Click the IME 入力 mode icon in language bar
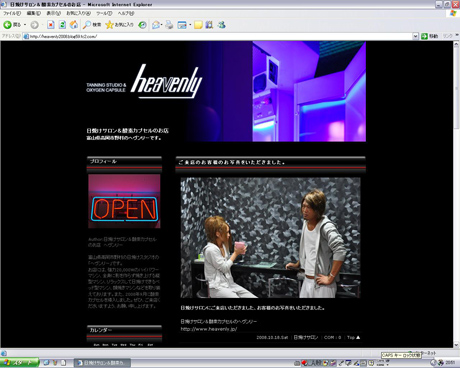Image resolution: width=460 pixels, height=368 pixels. (x=313, y=363)
